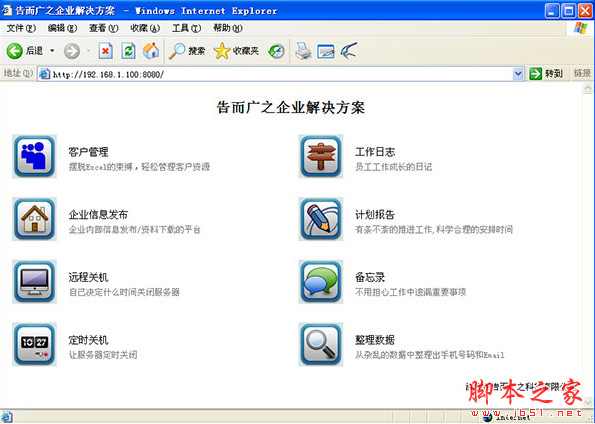Click the vertical scrollbar down arrow
Screen dimensions: 595x424
point(588,402)
